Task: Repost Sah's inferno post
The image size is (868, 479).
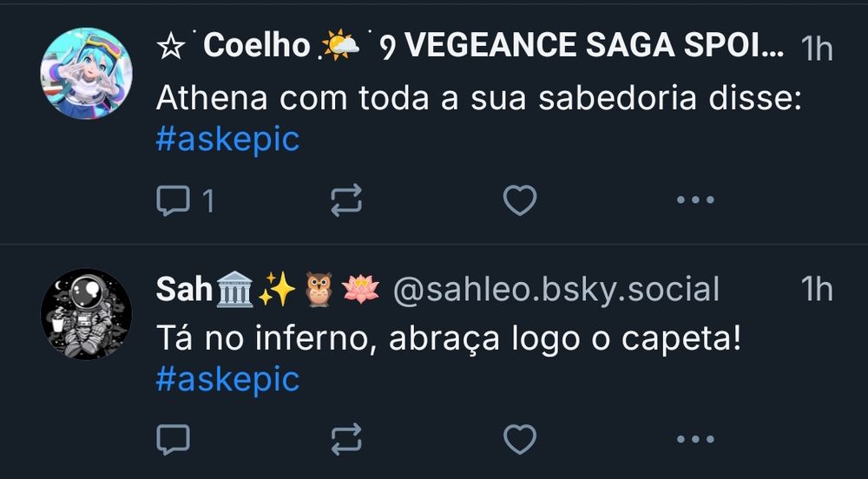Action: point(346,439)
